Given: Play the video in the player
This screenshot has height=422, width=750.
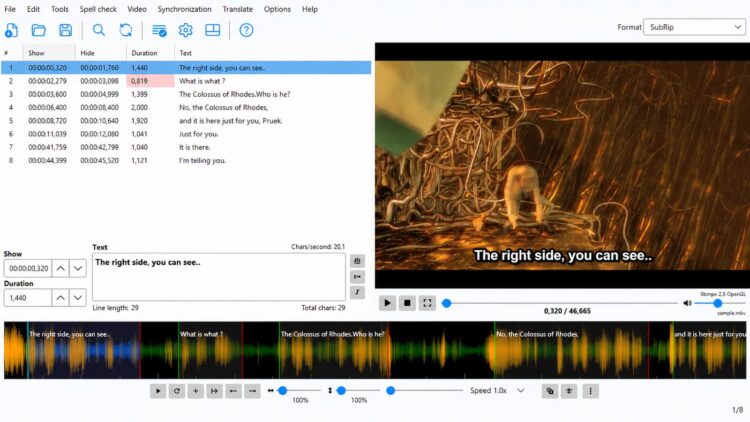Looking at the screenshot, I should coord(387,303).
